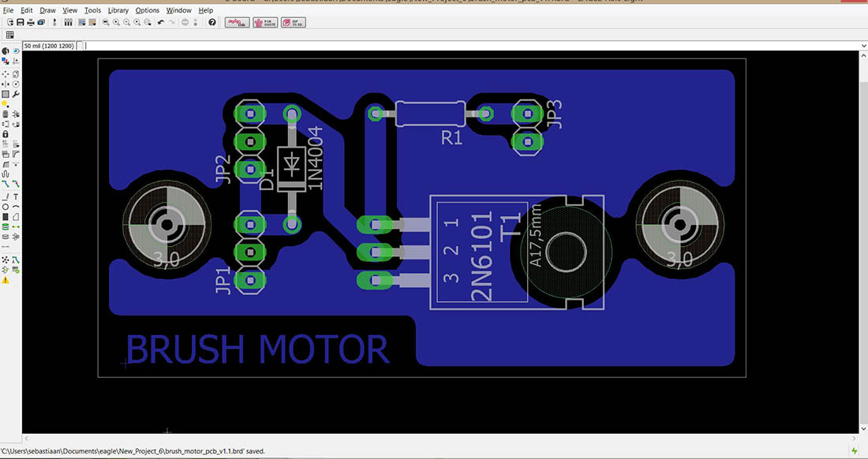Click the Stop command icon
This screenshot has height=459, width=868.
point(185,22)
